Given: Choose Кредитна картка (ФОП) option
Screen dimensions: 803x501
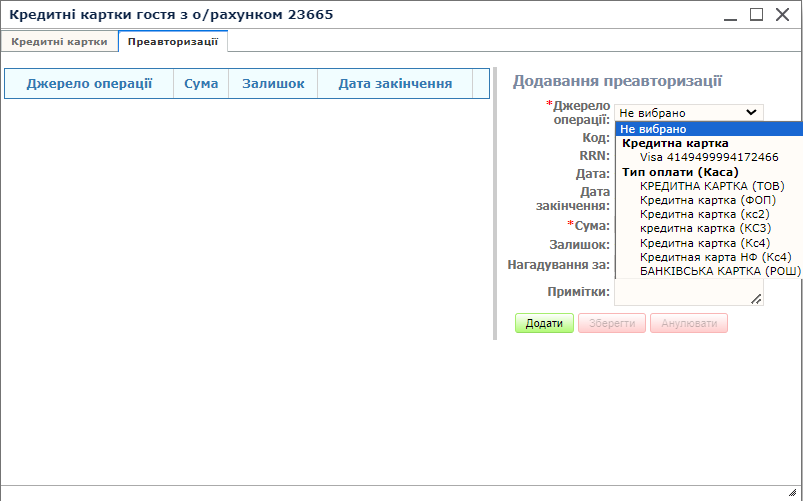Looking at the screenshot, I should [707, 200].
